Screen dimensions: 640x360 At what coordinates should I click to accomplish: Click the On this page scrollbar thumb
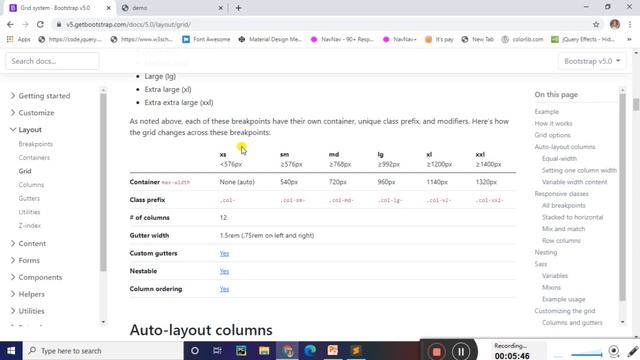[x=622, y=198]
